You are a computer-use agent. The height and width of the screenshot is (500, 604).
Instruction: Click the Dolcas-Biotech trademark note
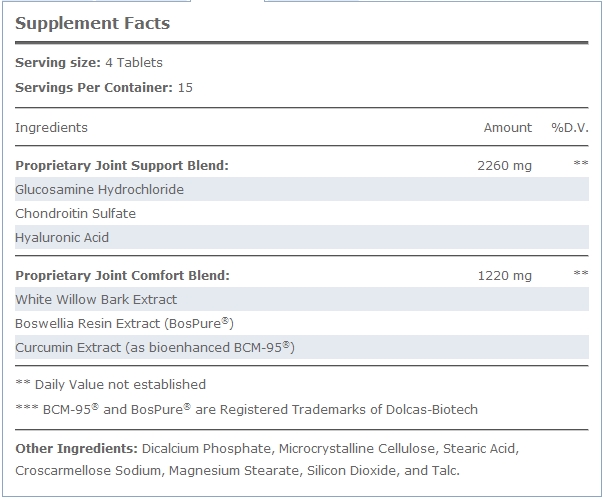coord(246,409)
